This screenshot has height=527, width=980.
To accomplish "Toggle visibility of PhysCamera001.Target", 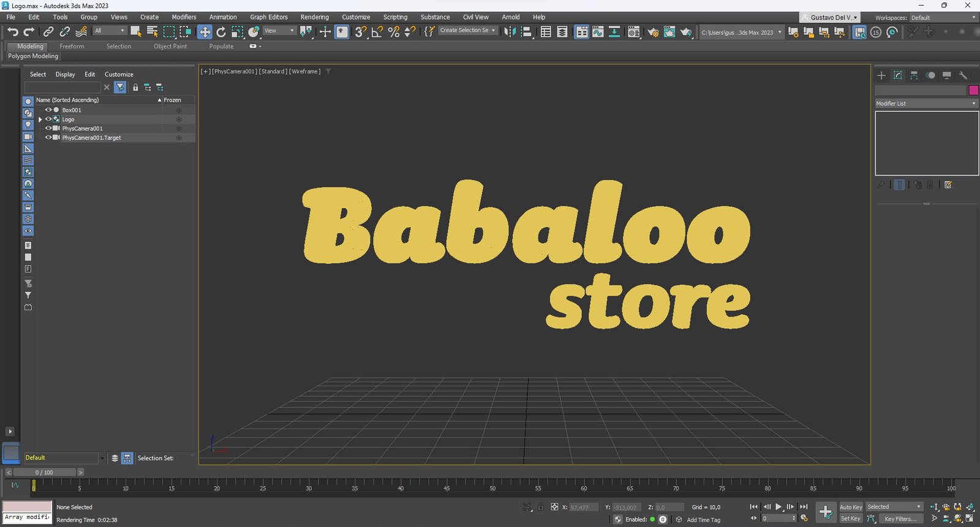I will pos(48,138).
